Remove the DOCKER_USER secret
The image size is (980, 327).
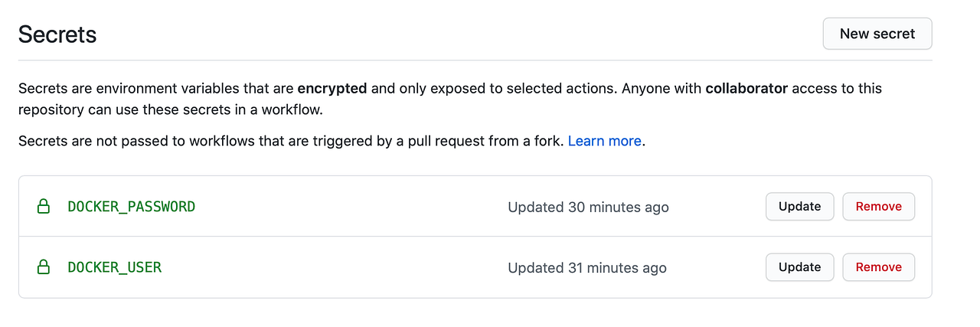click(x=878, y=267)
